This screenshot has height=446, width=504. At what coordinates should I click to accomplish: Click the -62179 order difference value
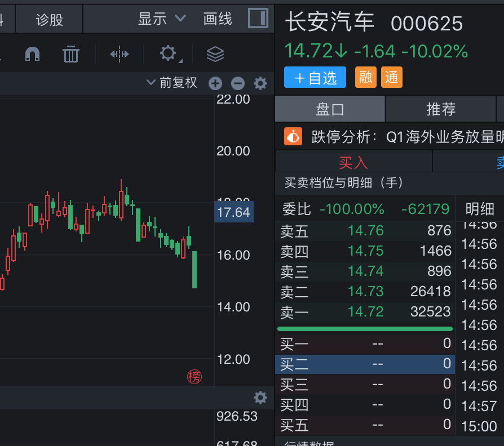coord(425,209)
